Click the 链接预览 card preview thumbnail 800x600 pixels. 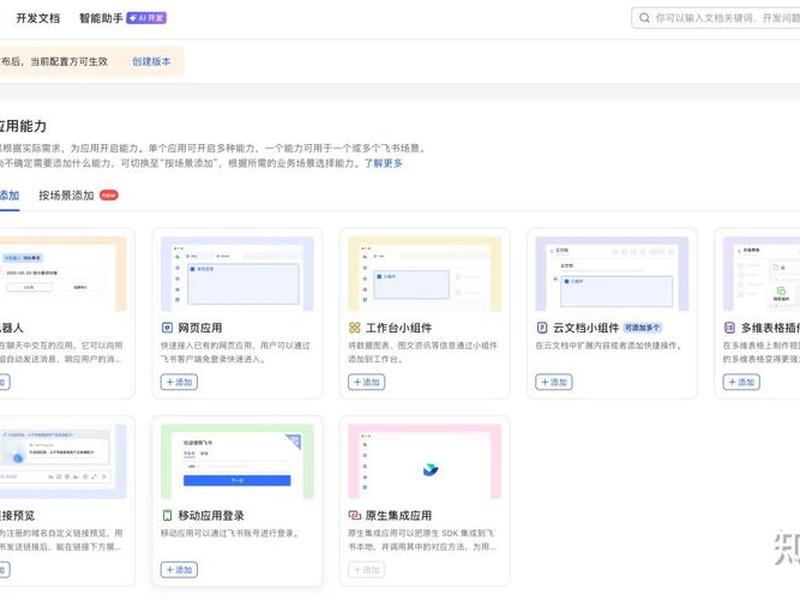(x=63, y=461)
